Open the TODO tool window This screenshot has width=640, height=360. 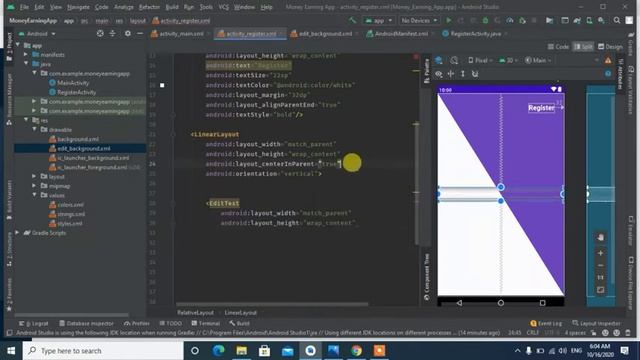tap(171, 323)
